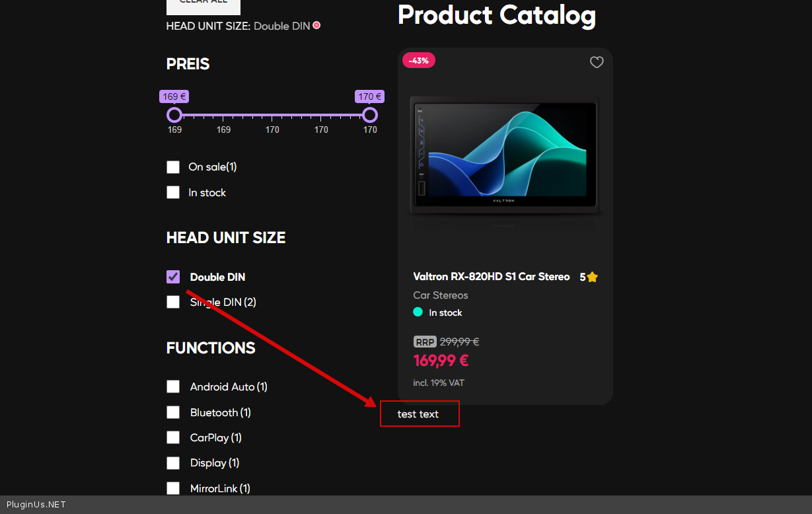
Task: Add Valtron stereo to wishlist heart
Action: coord(597,62)
